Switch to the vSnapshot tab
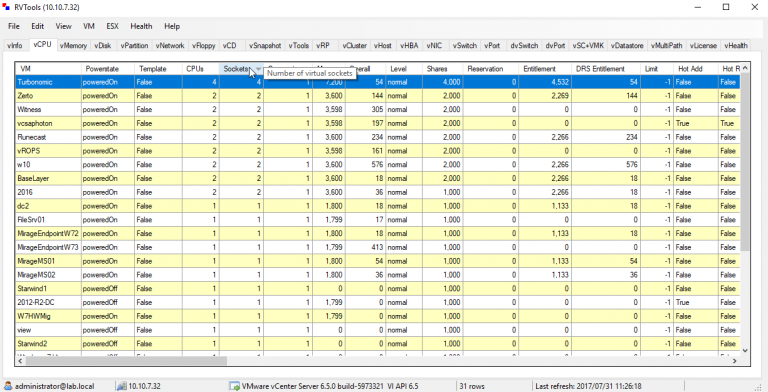The height and width of the screenshot is (392, 768). pos(265,46)
